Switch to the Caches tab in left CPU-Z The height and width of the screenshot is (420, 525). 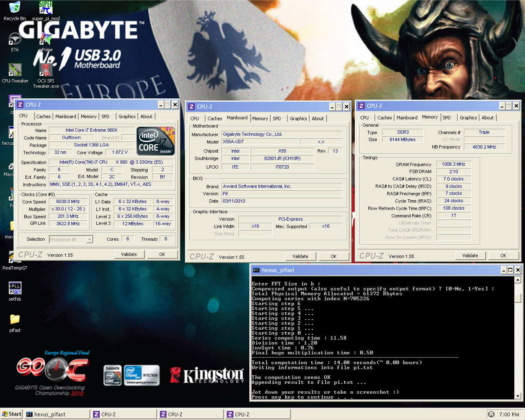pyautogui.click(x=43, y=116)
